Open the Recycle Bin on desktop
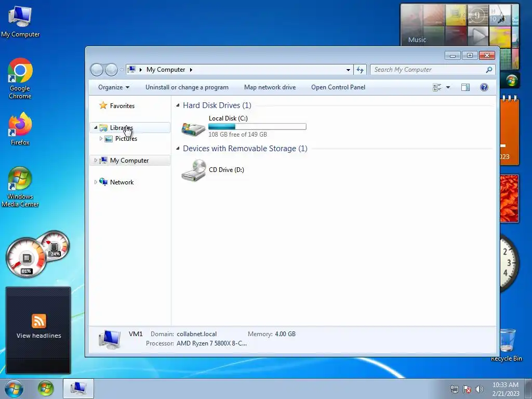532x399 pixels. [508, 344]
